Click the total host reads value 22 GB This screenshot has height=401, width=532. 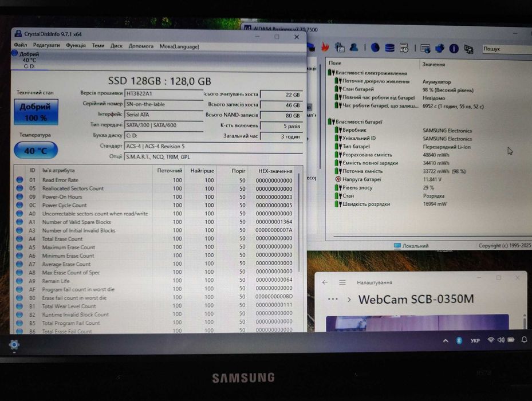pos(281,95)
